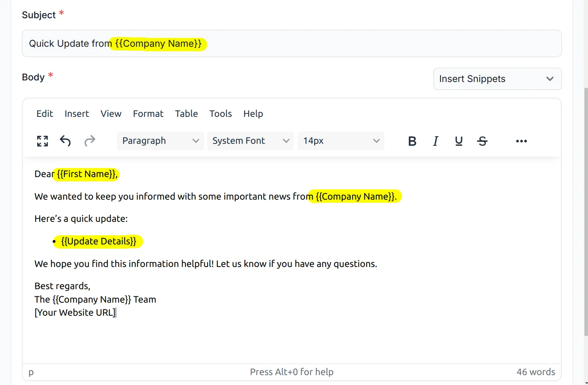Open the Paragraph style dropdown
Viewport: 588px width, 385px height.
[160, 141]
